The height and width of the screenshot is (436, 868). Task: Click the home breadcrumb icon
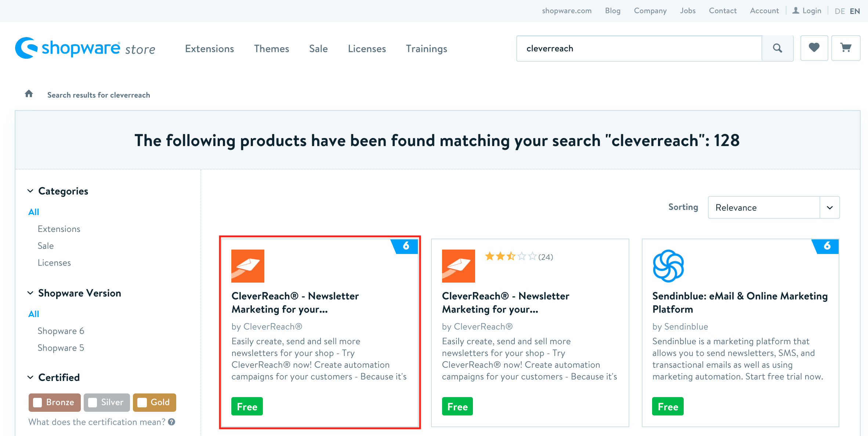[29, 94]
